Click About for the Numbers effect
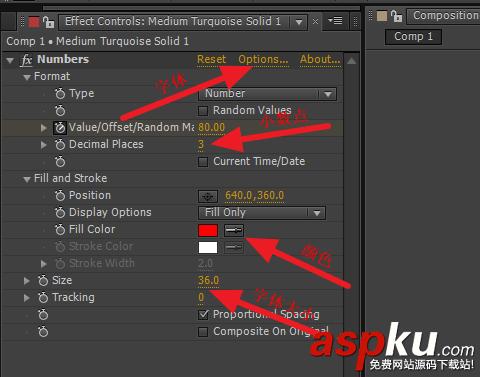The height and width of the screenshot is (377, 480). click(320, 59)
